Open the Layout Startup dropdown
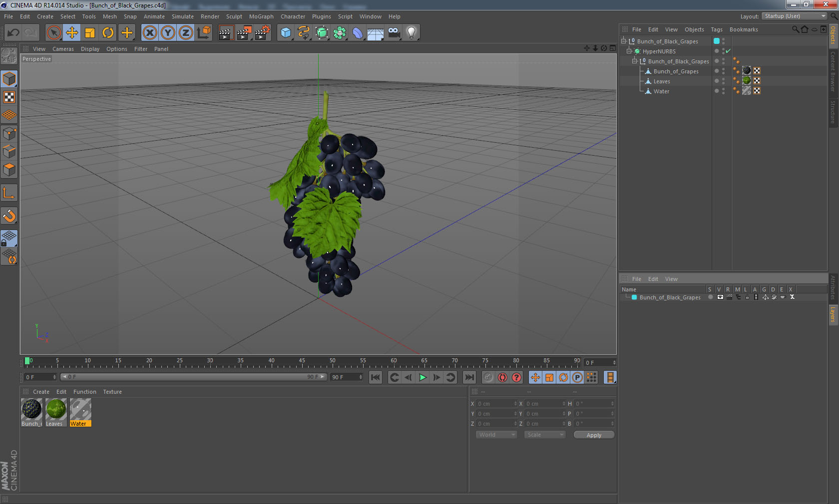 coord(795,16)
